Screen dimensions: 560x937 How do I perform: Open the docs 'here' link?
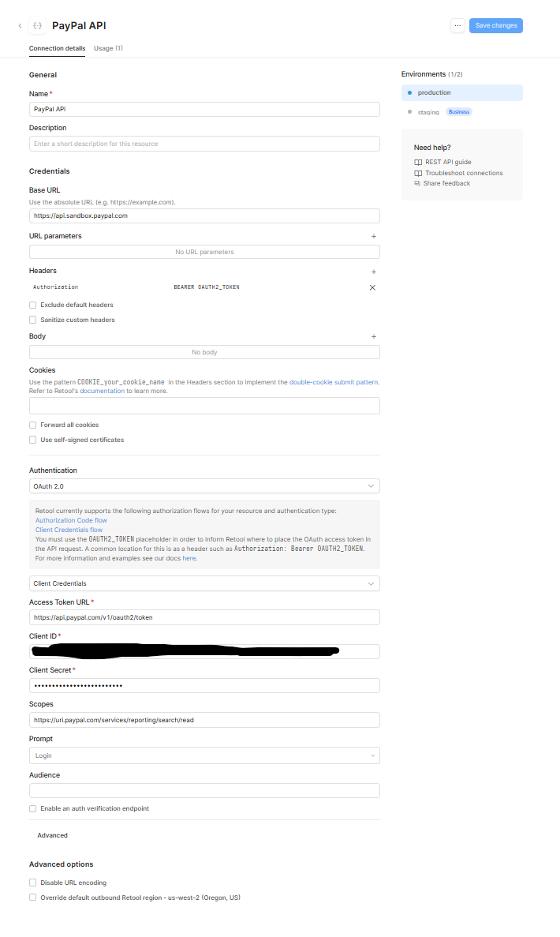click(x=189, y=559)
